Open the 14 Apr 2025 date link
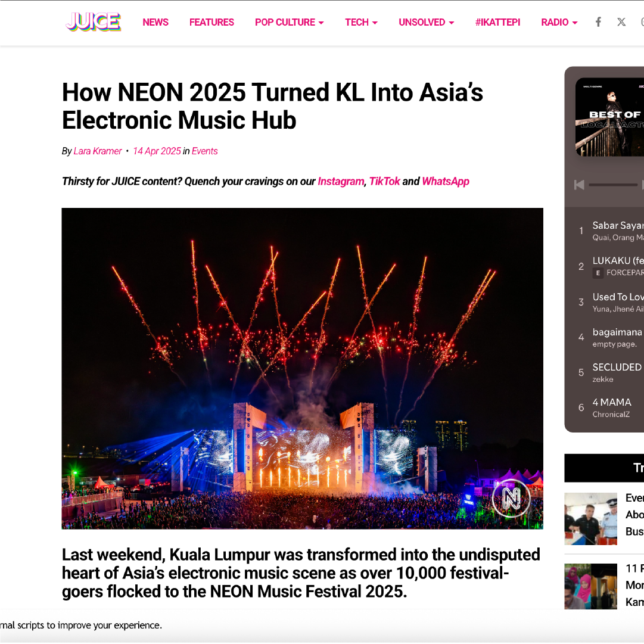 [x=157, y=151]
